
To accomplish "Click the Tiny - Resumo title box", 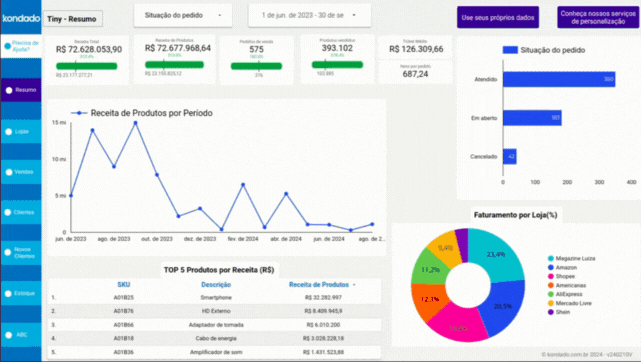I will (x=72, y=19).
